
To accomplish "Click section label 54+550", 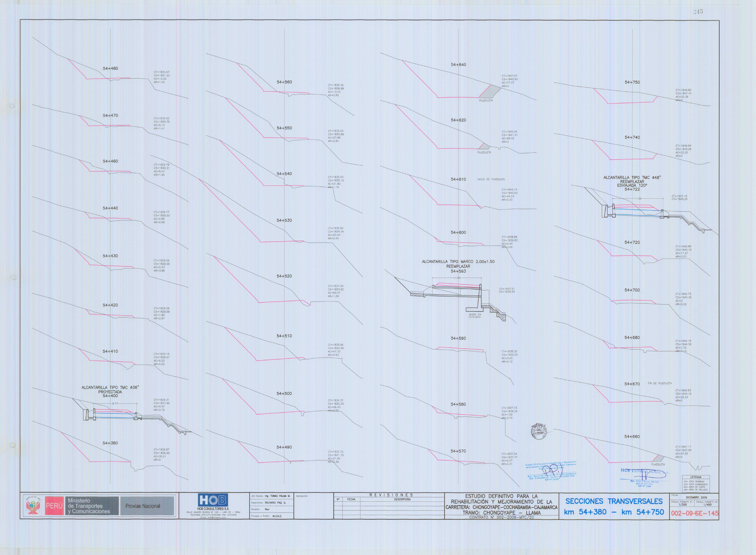I will (x=284, y=128).
